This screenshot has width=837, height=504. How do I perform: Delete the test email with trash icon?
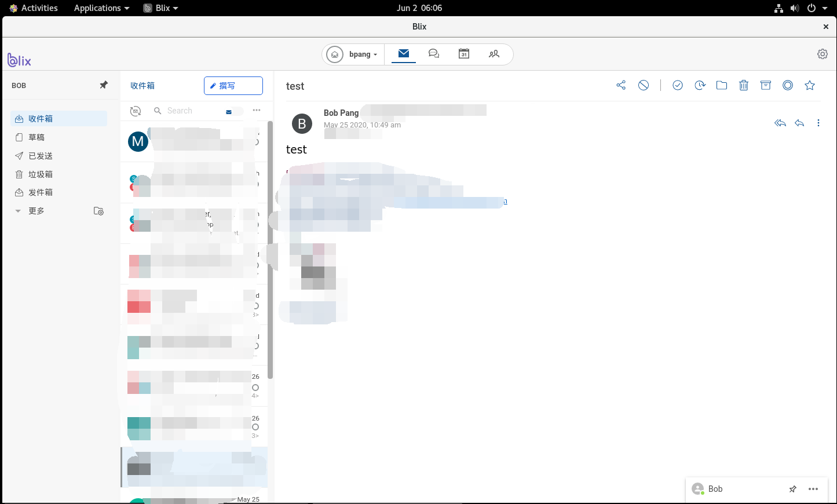click(x=744, y=85)
